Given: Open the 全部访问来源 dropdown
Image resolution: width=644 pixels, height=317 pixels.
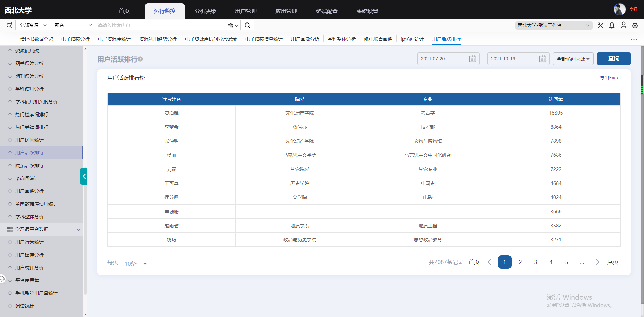Looking at the screenshot, I should pos(573,59).
